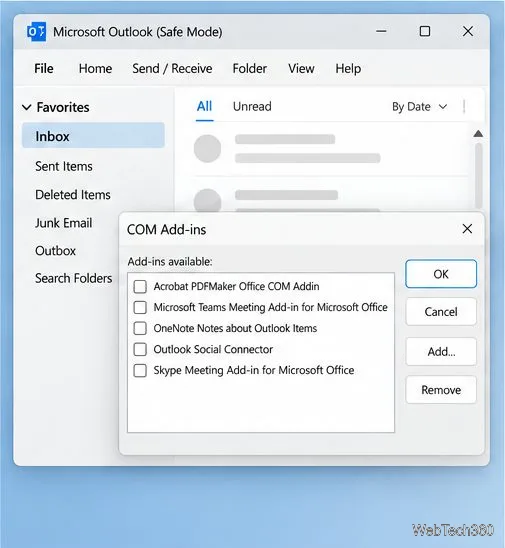Select the Inbox folder

coord(93,136)
